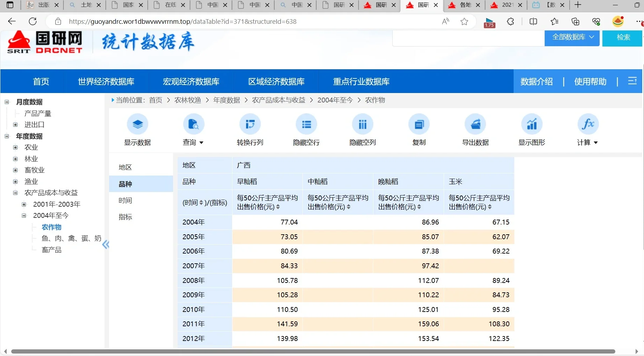
Task: Open the 全部数据库 dropdown
Action: pyautogui.click(x=572, y=37)
